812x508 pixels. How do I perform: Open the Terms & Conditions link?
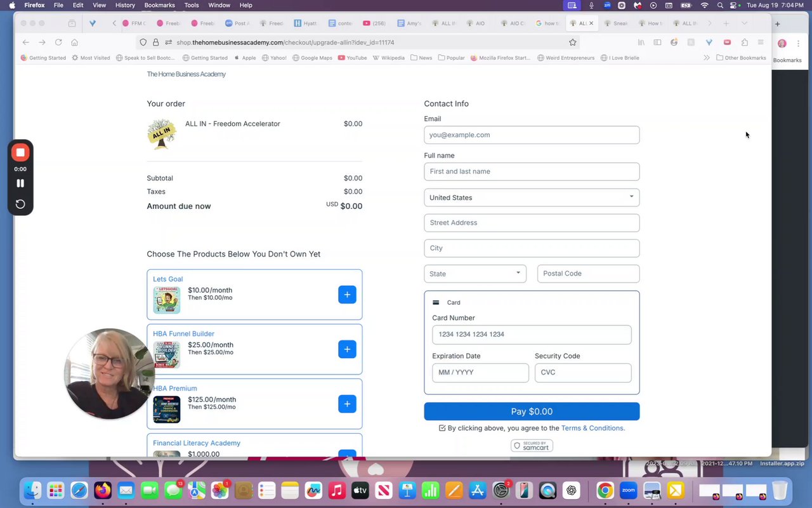pyautogui.click(x=593, y=428)
